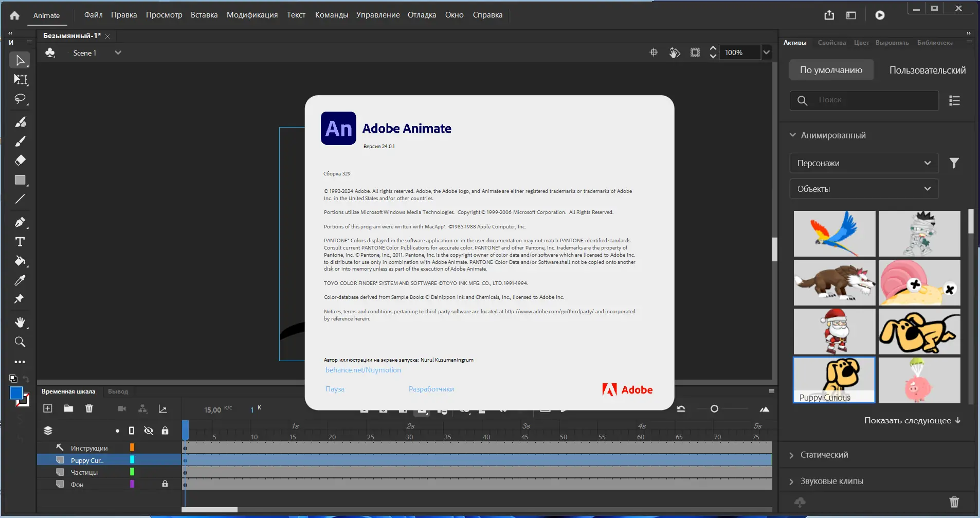
Task: Select the Free Transform tool
Action: pyautogui.click(x=20, y=79)
